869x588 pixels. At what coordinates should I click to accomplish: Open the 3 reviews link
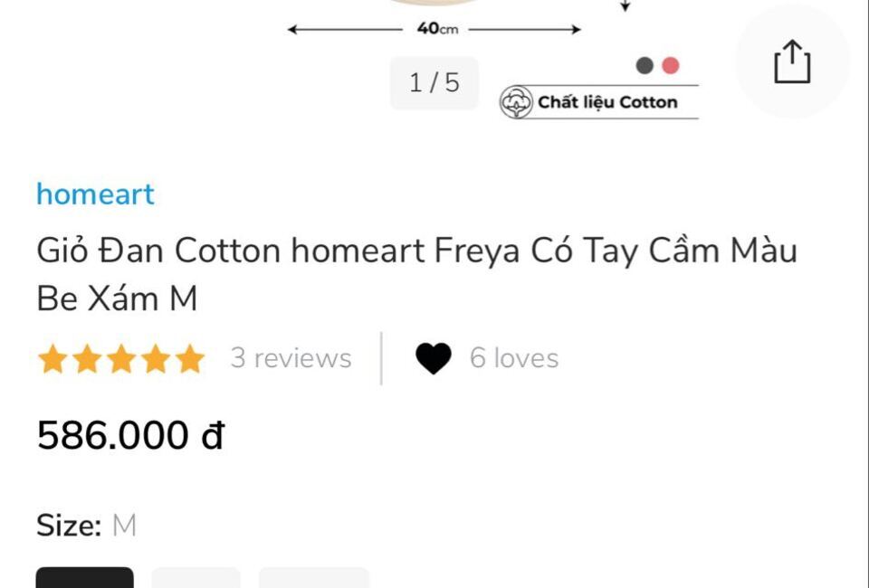291,358
